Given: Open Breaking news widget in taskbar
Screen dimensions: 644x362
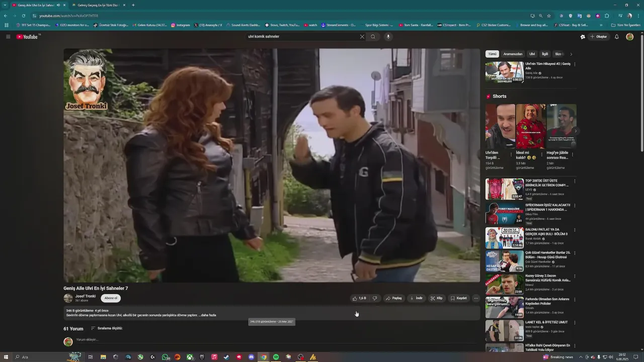Looking at the screenshot, I should click(558, 357).
